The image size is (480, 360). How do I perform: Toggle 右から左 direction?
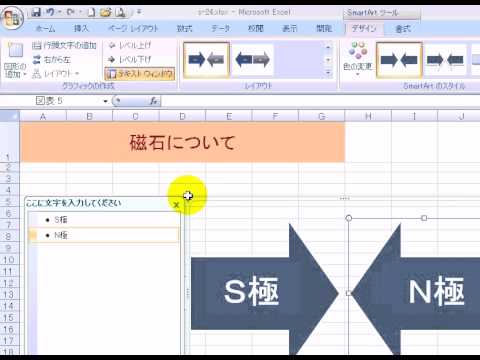tap(52, 60)
